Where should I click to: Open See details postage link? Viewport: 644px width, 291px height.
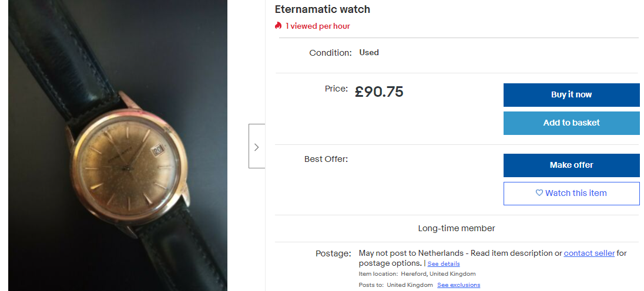coord(444,264)
